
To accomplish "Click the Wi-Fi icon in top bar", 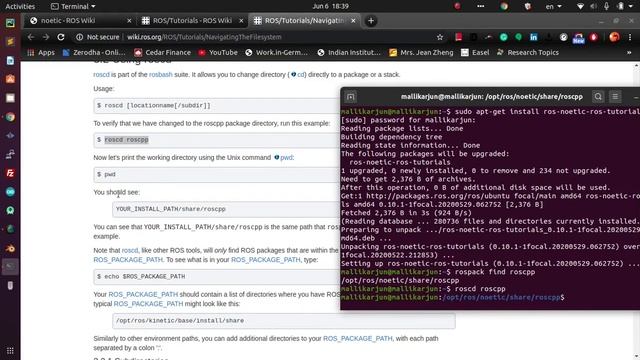I will click(580, 6).
